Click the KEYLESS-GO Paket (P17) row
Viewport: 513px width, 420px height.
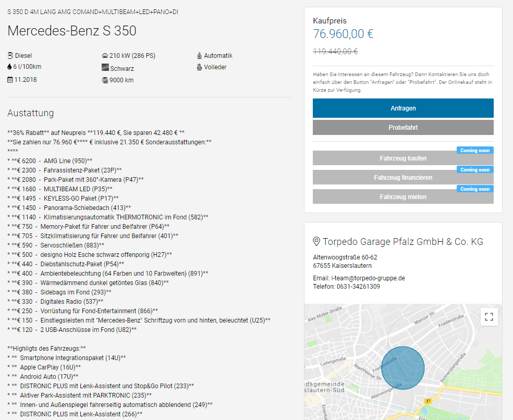63,198
